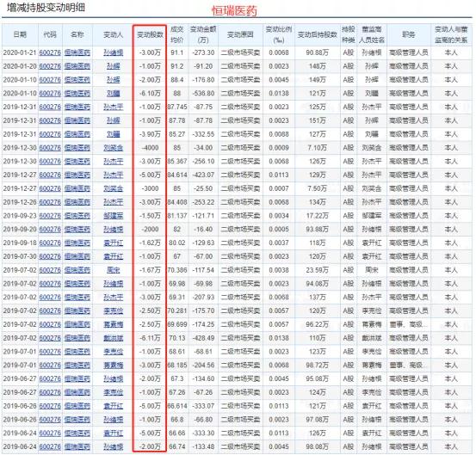Select the -176.80 amount cell
476x455 pixels.
[203, 80]
